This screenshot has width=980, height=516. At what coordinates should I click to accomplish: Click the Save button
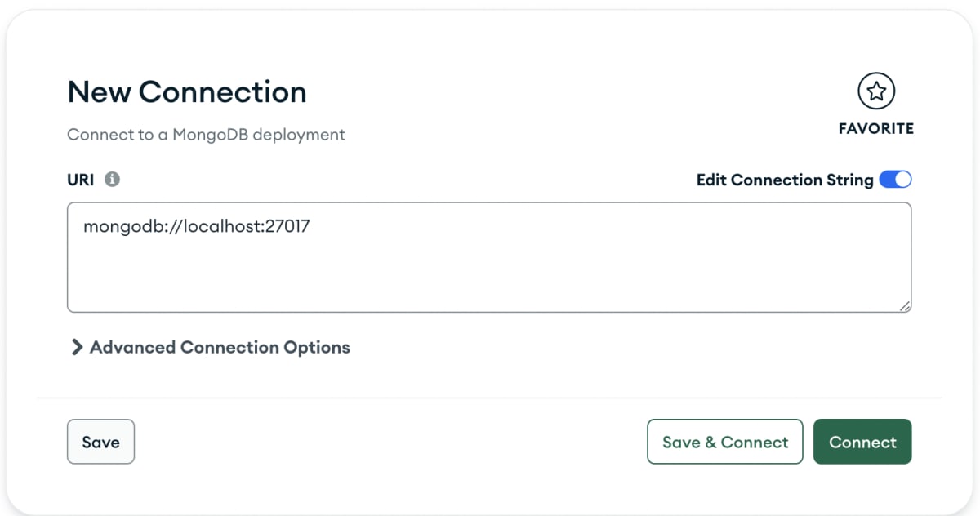pyautogui.click(x=100, y=442)
